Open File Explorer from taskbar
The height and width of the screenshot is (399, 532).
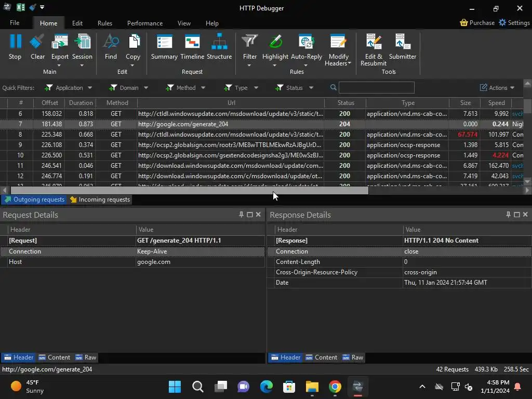click(312, 387)
